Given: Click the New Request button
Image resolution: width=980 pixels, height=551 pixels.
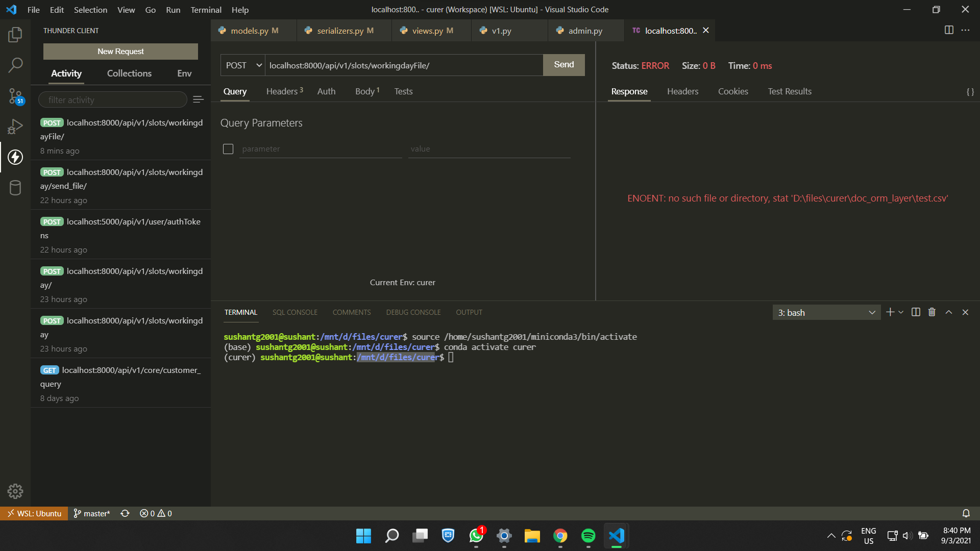Looking at the screenshot, I should click(x=120, y=51).
